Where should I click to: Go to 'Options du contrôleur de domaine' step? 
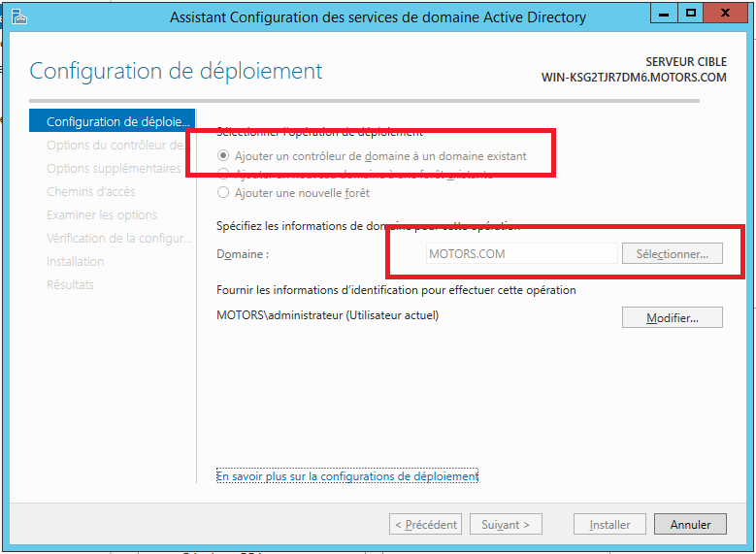click(114, 146)
